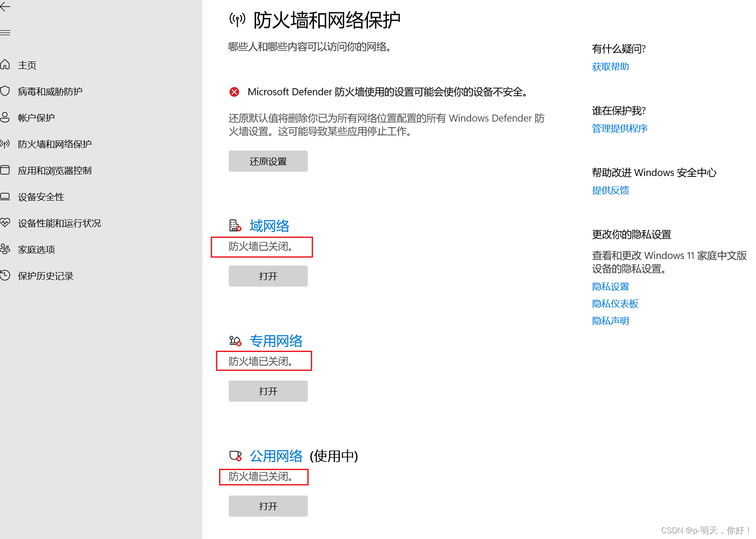Select 保护历史记录 in the sidebar
Viewport: 756px width, 539px height.
(46, 276)
